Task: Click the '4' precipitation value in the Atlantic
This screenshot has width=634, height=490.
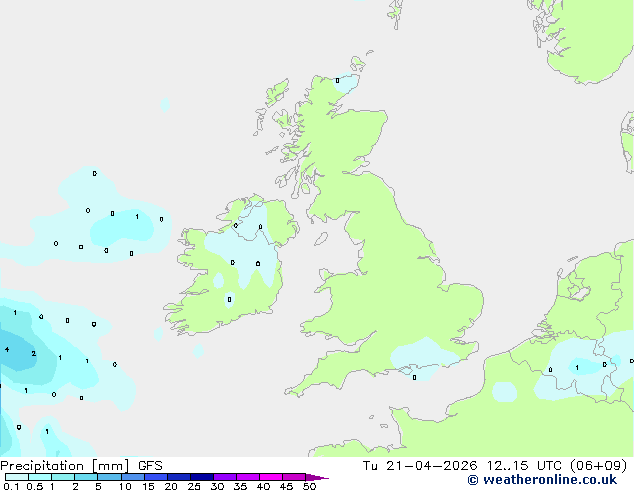Action: [x=7, y=349]
